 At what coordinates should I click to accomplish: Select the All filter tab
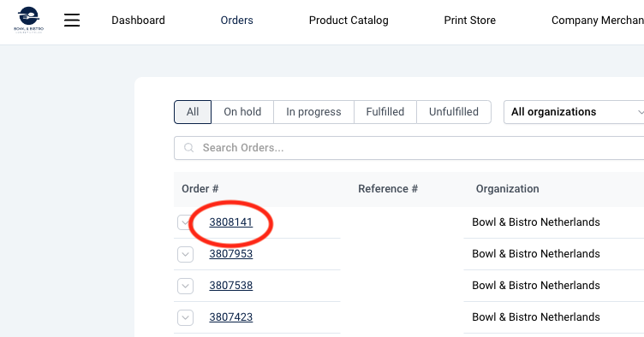point(193,112)
